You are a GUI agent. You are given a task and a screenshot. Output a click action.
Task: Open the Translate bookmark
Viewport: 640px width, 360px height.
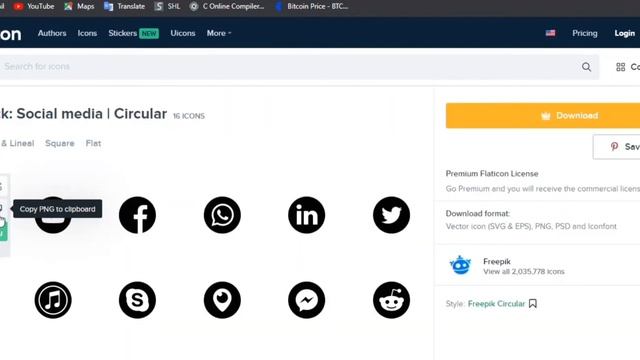[124, 6]
